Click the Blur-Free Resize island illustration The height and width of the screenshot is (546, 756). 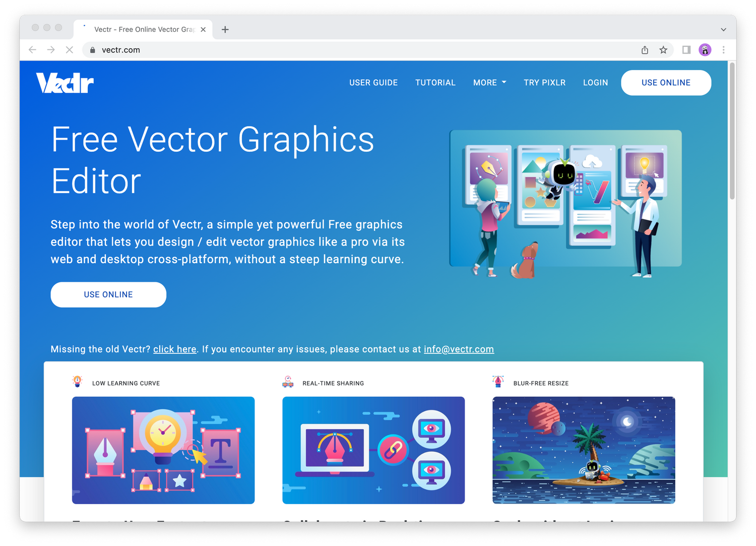click(x=584, y=450)
